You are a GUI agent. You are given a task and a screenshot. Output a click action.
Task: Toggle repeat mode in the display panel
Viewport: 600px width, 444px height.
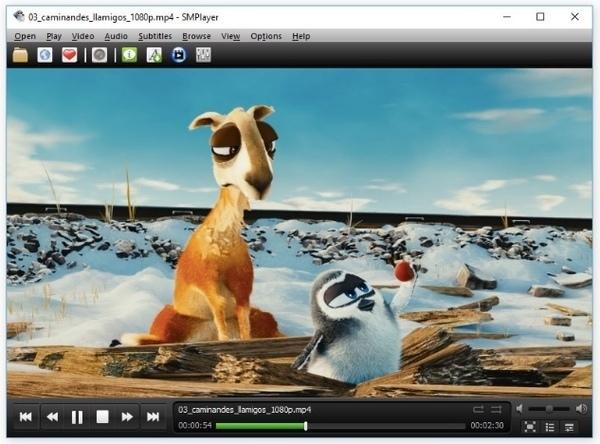pos(478,410)
